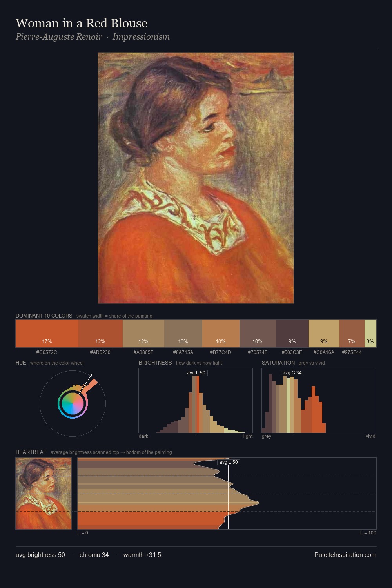Click the #B77C4D swatch

(x=221, y=334)
